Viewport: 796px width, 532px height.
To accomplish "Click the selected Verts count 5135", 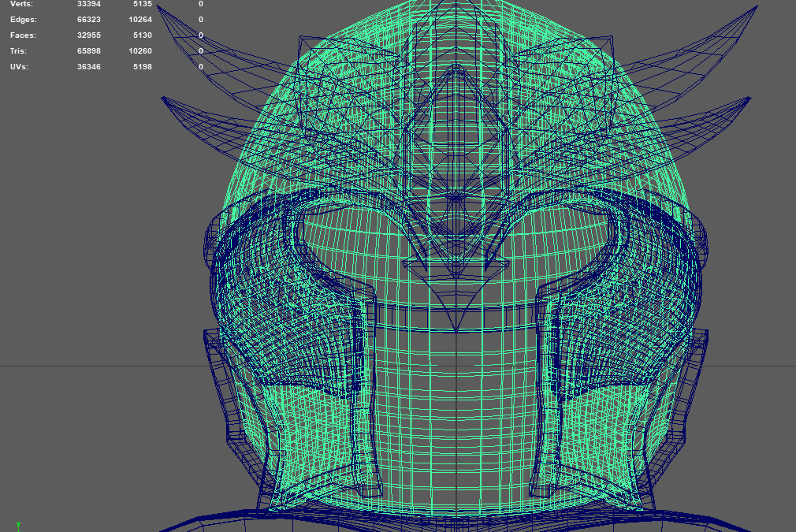I will tap(142, 4).
